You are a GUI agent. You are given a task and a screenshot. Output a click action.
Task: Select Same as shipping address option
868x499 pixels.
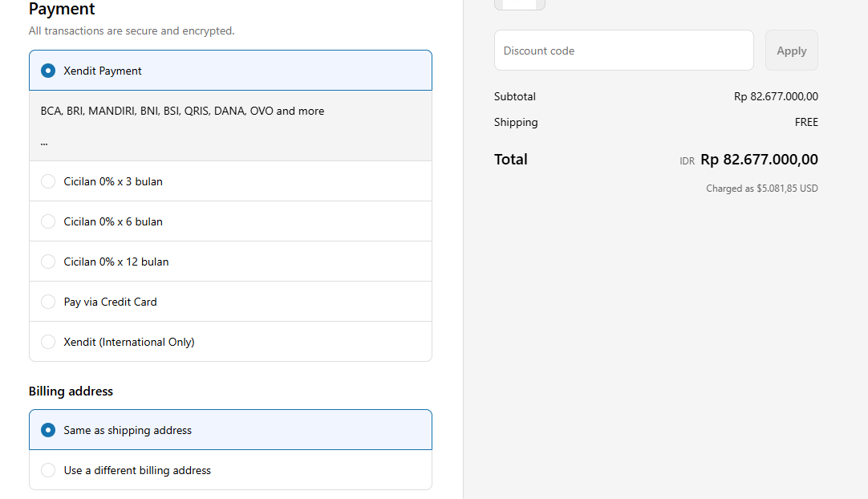(x=48, y=430)
